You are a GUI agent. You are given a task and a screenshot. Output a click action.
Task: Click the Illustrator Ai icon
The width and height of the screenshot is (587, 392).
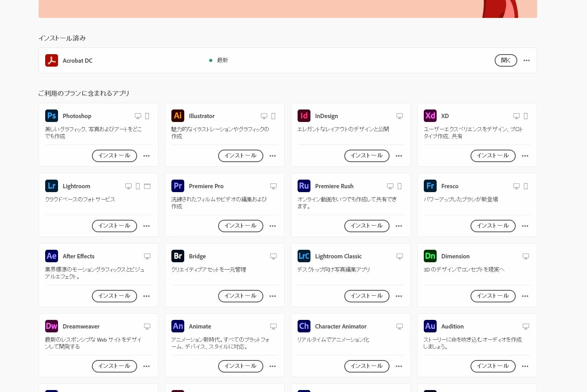[x=178, y=116]
